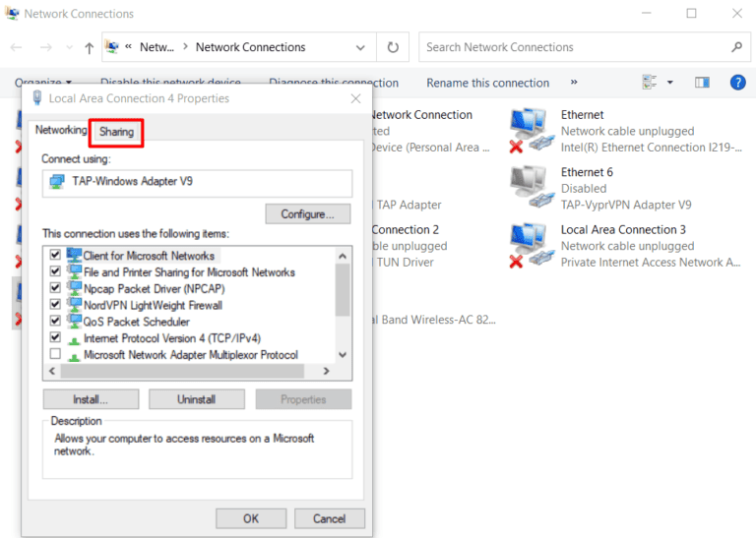Viewport: 756px width, 538px height.
Task: Uncheck NordVPN LightWeight Firewall checkbox
Action: click(55, 304)
